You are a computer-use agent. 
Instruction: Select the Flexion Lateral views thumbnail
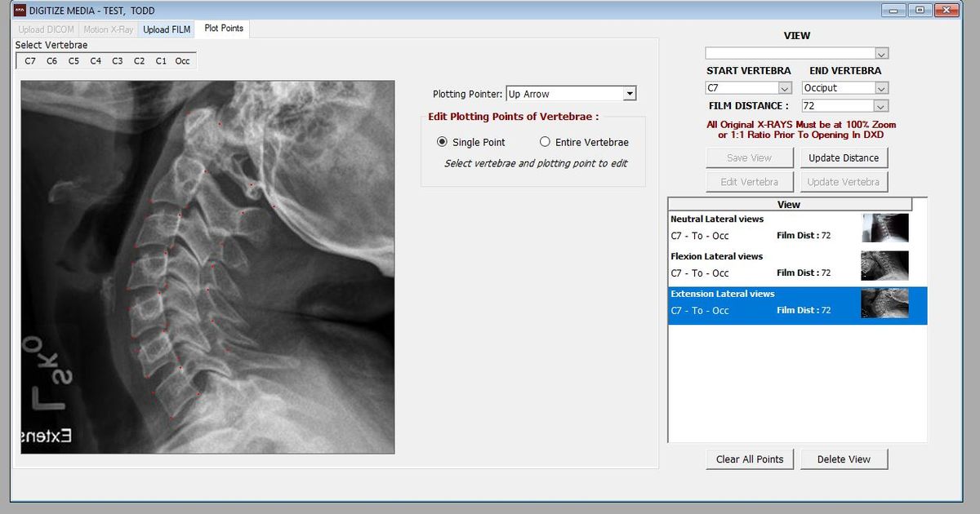(x=885, y=265)
